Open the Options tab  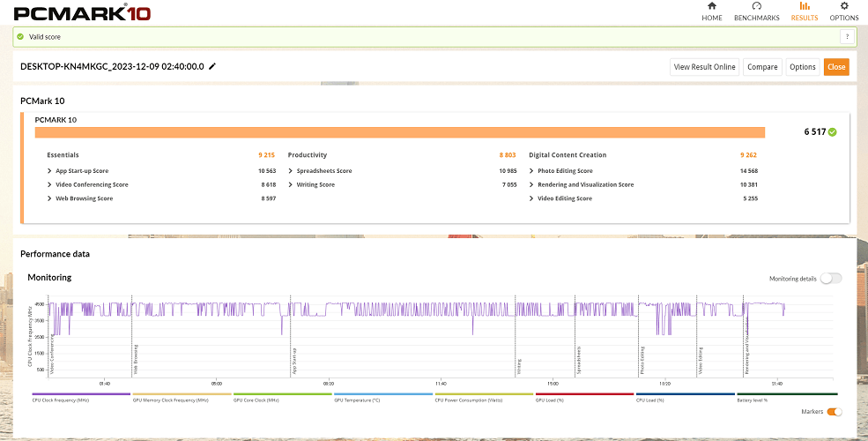[843, 11]
